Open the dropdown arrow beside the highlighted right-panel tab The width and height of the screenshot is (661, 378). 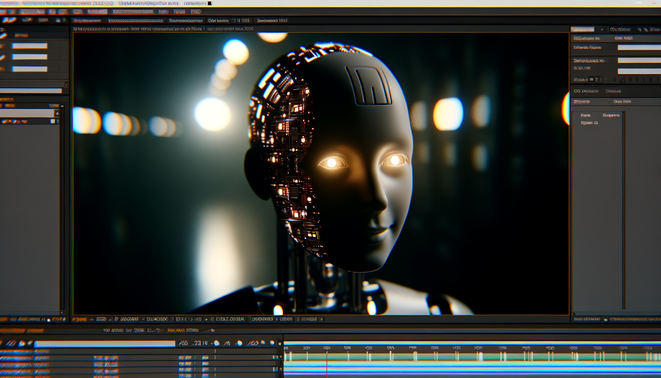point(602,29)
